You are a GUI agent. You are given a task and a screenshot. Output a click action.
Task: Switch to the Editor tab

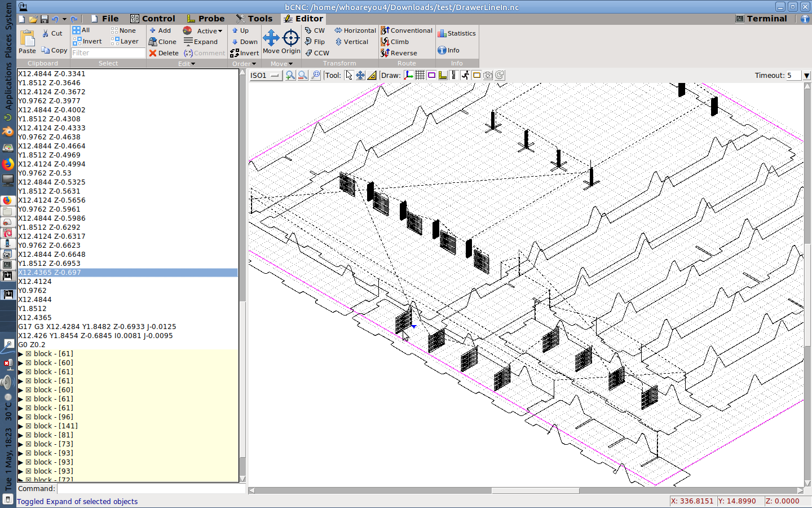point(303,19)
